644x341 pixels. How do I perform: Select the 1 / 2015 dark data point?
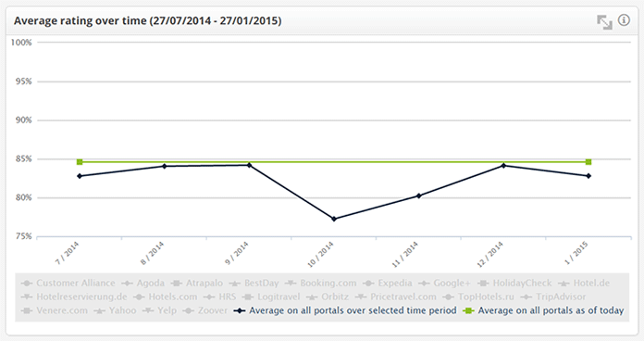coord(588,176)
